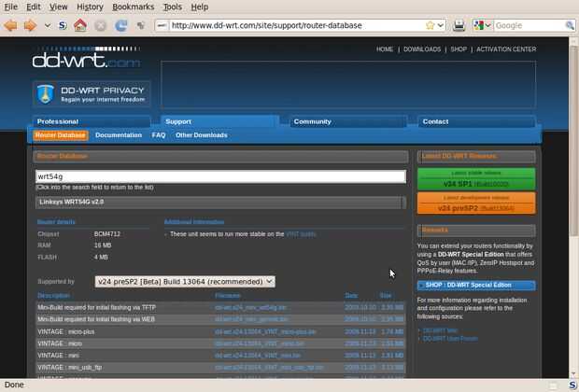
Task: Click the green v24 SP1 stable release button
Action: (x=476, y=179)
